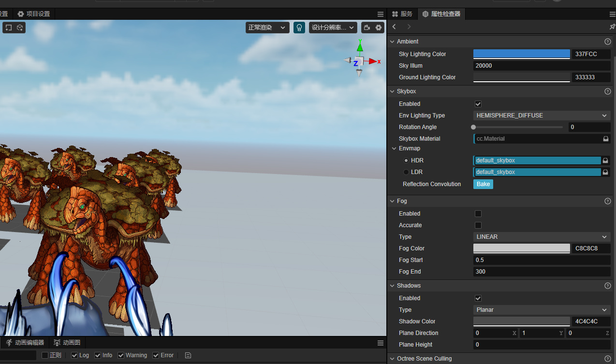The image size is (616, 364).
Task: Open the animation panel hamburger menu
Action: pyautogui.click(x=381, y=343)
